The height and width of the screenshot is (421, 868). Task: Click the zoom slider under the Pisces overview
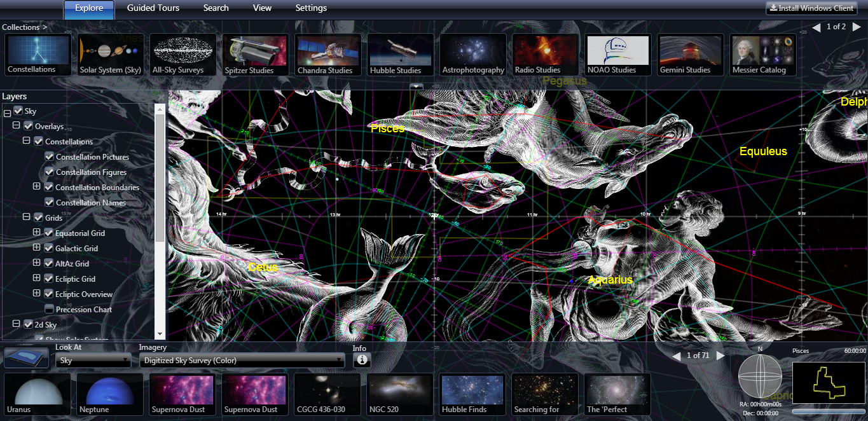tap(828, 412)
